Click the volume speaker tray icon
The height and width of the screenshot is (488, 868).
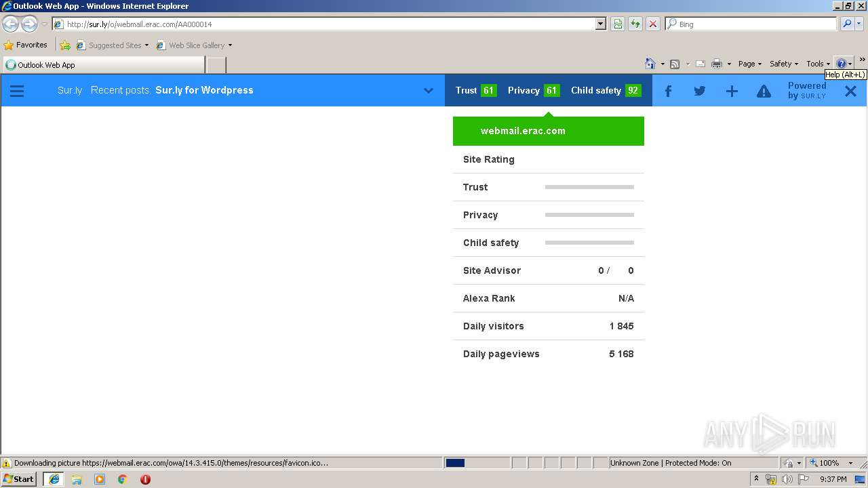point(787,479)
